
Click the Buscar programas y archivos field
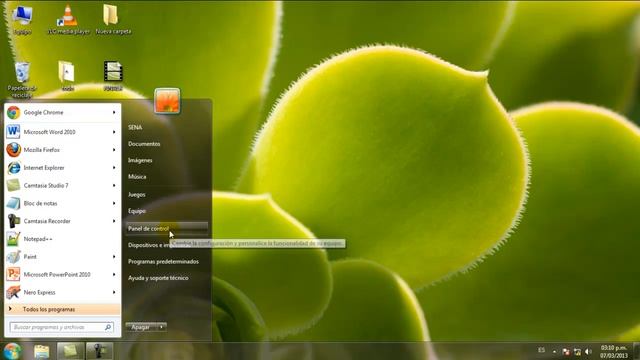point(62,327)
